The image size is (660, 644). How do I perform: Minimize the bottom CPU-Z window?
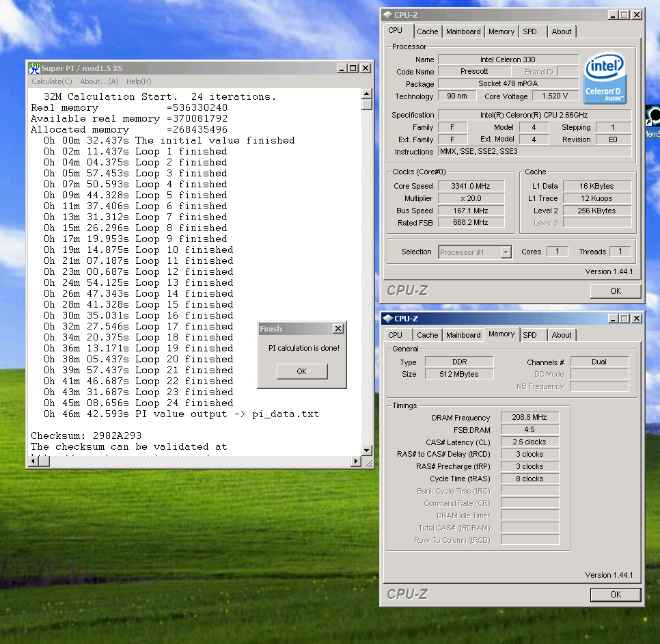point(613,319)
